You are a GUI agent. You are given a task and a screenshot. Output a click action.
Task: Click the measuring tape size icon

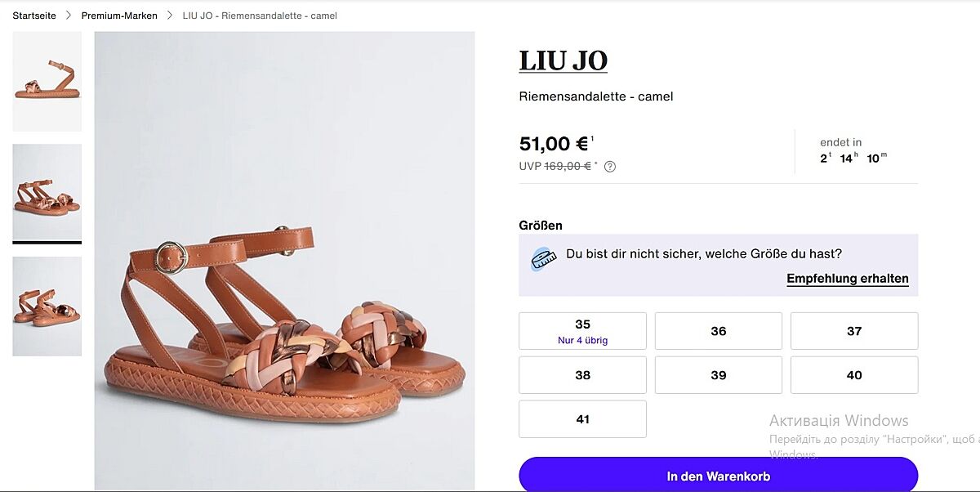[542, 259]
